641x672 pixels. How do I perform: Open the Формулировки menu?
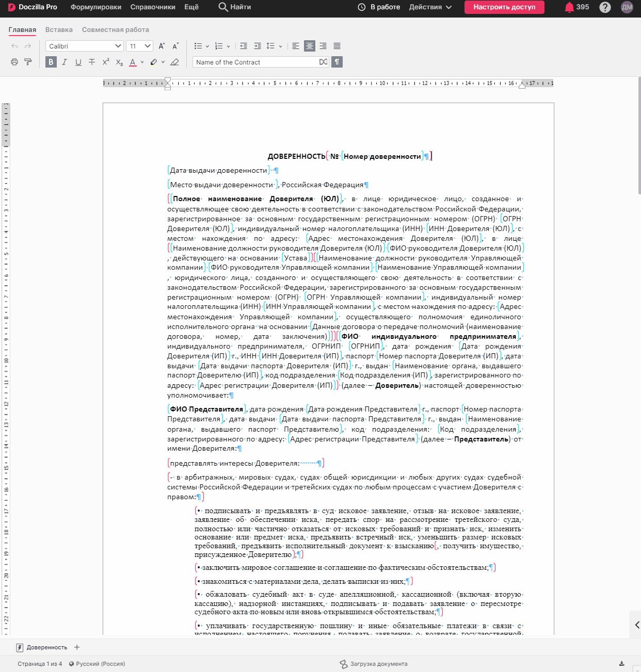(x=96, y=7)
